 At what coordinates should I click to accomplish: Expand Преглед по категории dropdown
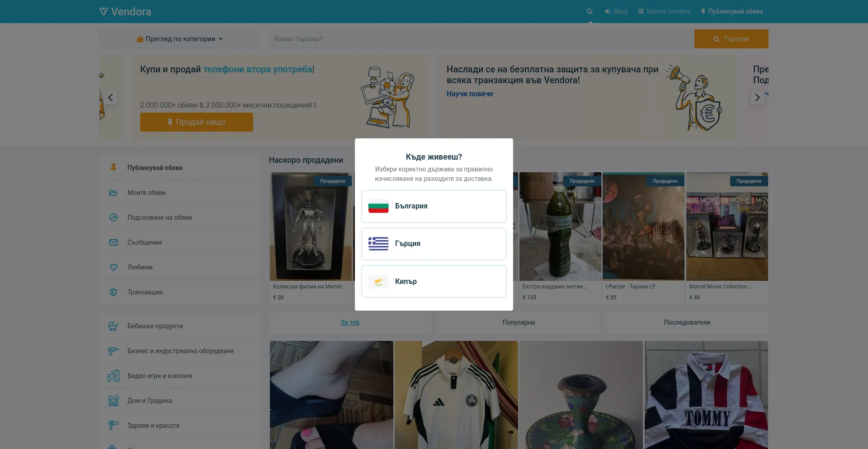[x=179, y=39]
